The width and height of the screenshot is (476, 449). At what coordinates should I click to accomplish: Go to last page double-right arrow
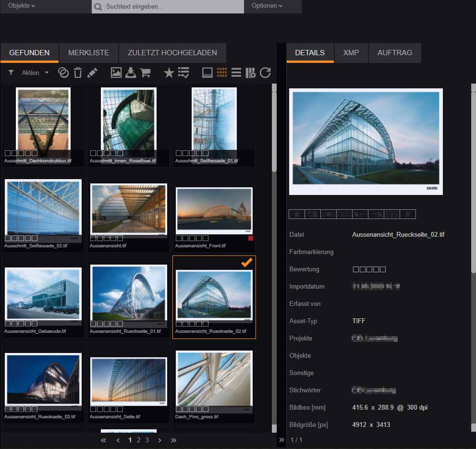(x=174, y=440)
